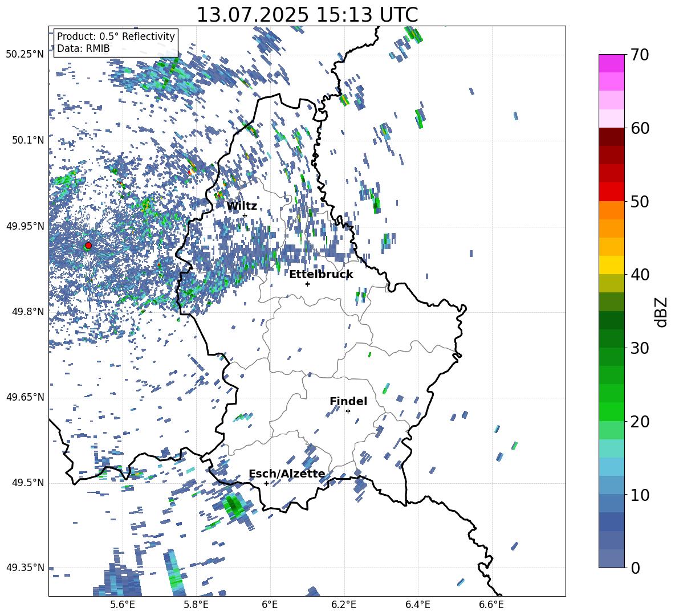Select the Findel city label
The image size is (675, 616).
point(348,401)
